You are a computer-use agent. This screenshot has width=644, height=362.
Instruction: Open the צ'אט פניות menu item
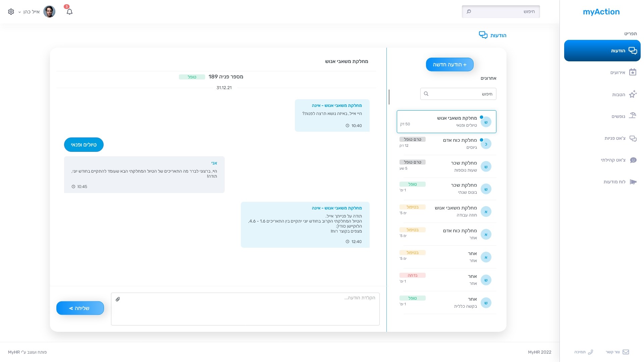click(x=615, y=138)
